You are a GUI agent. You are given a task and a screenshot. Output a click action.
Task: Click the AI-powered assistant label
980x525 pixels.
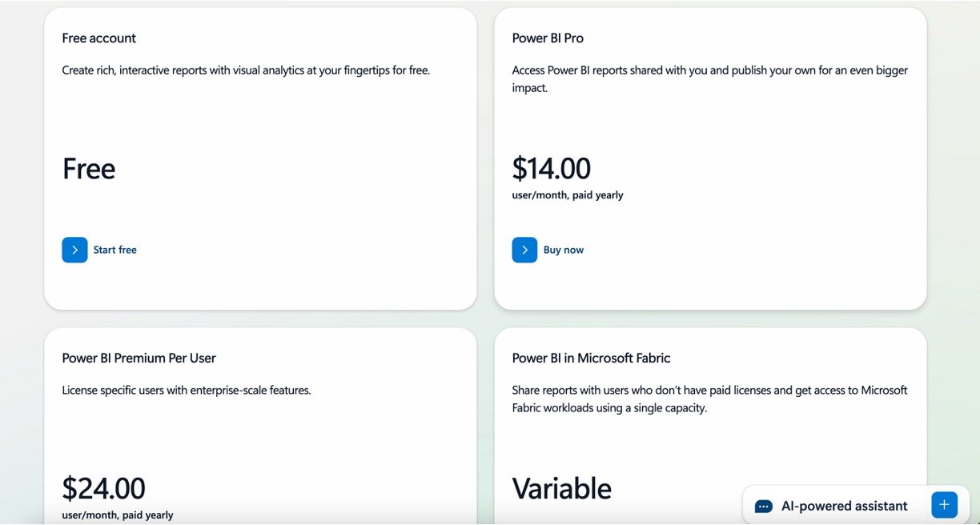point(844,506)
